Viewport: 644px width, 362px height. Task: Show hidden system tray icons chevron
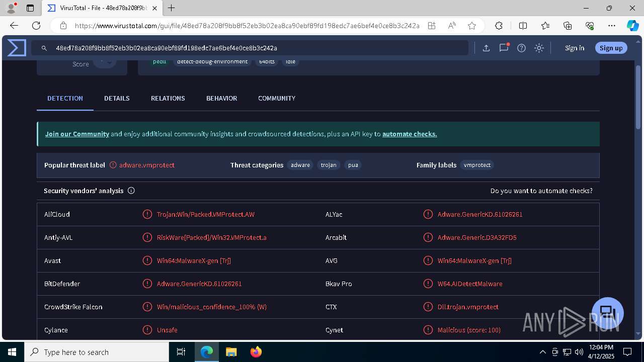542,352
